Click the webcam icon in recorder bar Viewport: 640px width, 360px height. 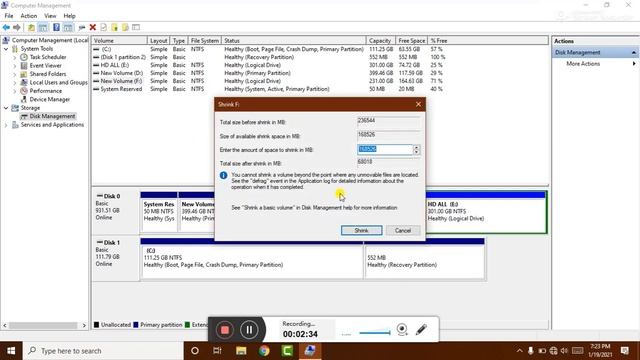402,329
